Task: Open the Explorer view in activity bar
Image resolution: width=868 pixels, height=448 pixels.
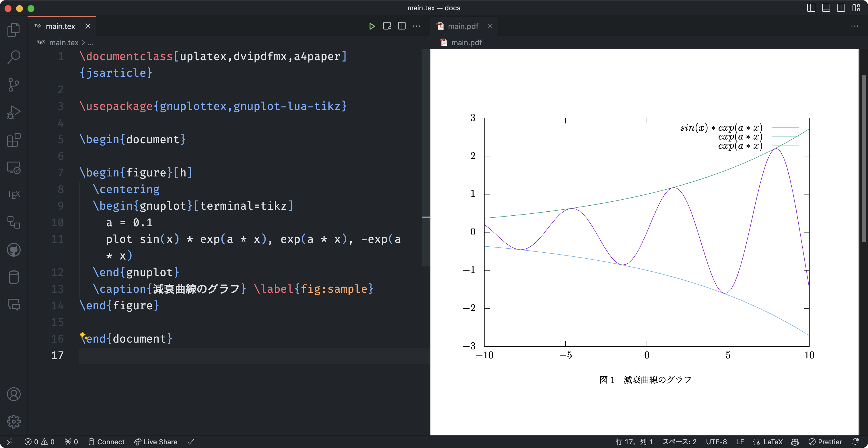Action: (13, 30)
